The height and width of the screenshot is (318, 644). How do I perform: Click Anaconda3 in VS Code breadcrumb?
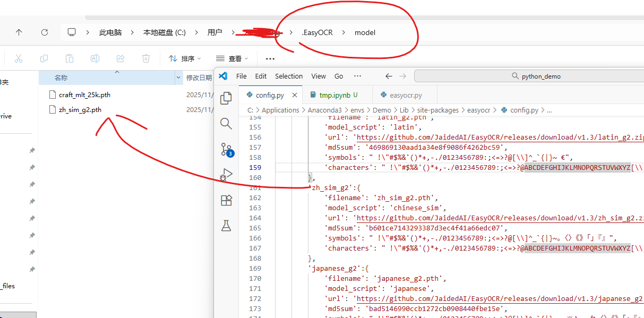point(324,110)
